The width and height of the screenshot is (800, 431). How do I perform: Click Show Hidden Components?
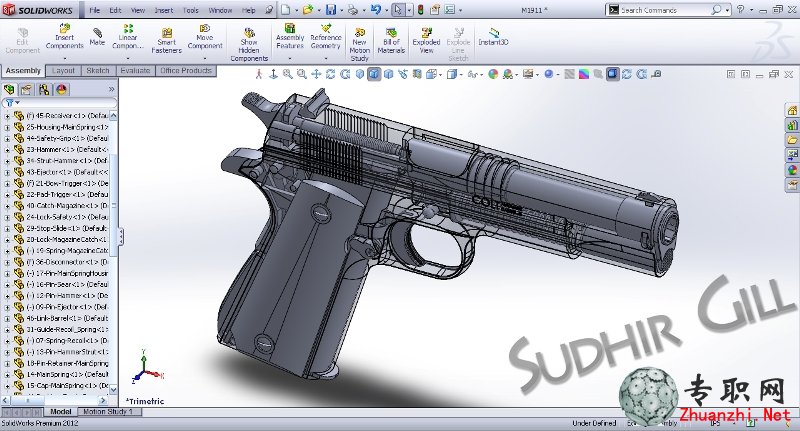(249, 45)
